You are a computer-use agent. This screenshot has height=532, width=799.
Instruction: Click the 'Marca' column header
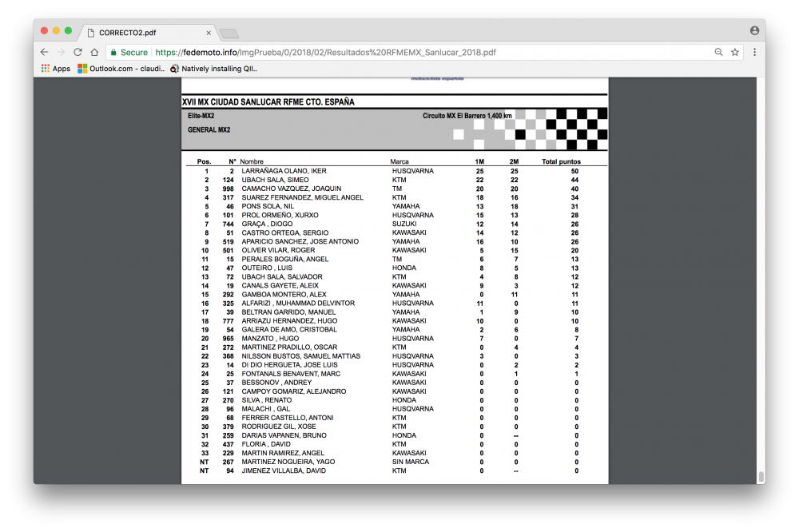(399, 161)
